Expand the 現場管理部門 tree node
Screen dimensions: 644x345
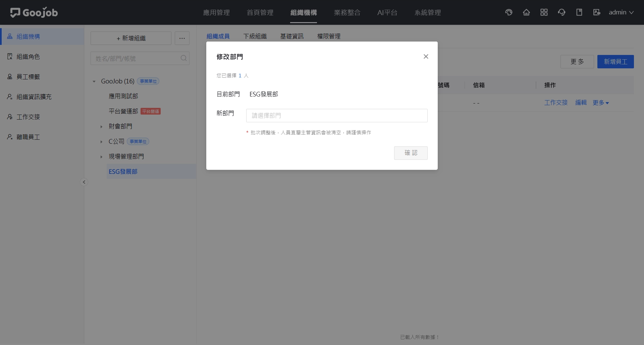101,157
